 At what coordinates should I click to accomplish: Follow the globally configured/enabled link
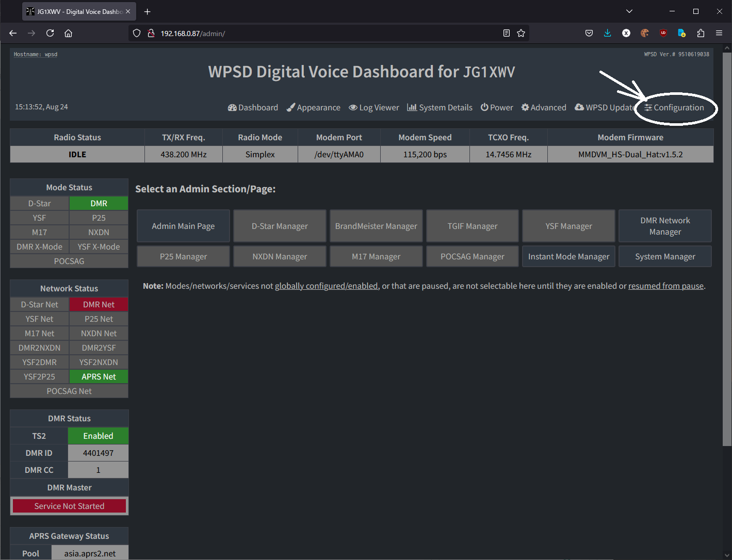click(x=327, y=286)
